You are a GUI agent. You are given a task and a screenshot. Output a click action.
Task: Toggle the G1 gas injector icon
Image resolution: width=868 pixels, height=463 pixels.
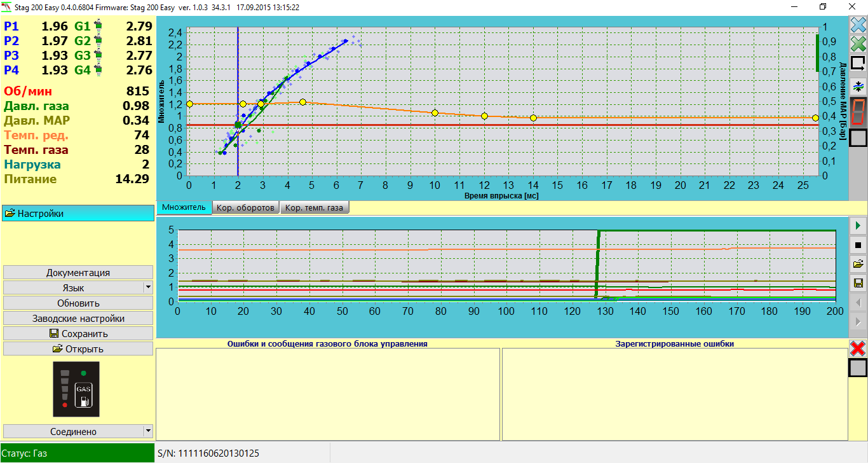98,27
